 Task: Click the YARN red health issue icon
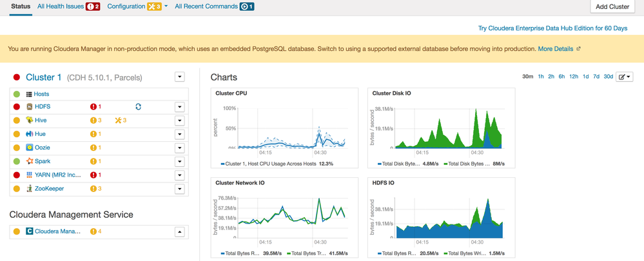tap(93, 175)
